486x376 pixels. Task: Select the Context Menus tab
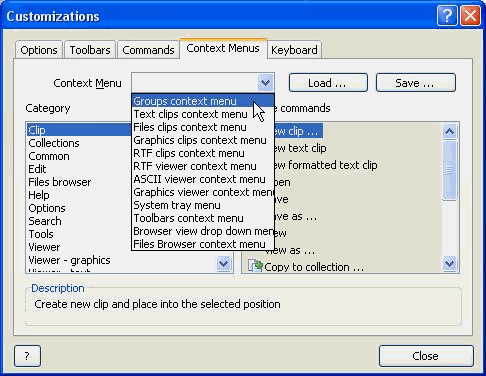[223, 49]
